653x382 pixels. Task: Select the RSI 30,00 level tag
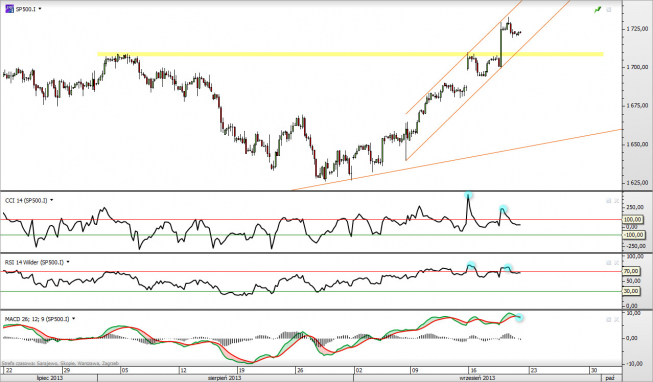click(x=631, y=291)
